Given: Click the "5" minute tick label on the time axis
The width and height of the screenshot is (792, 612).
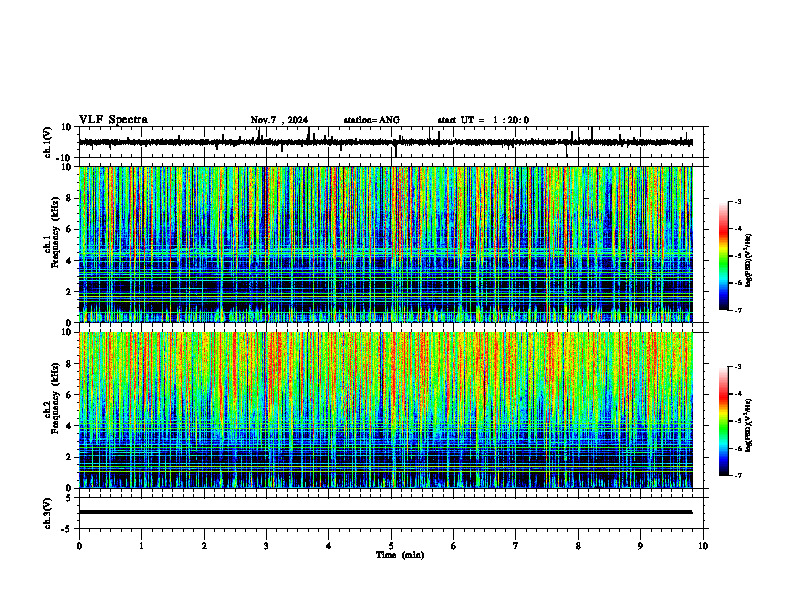Looking at the screenshot, I should (x=391, y=546).
